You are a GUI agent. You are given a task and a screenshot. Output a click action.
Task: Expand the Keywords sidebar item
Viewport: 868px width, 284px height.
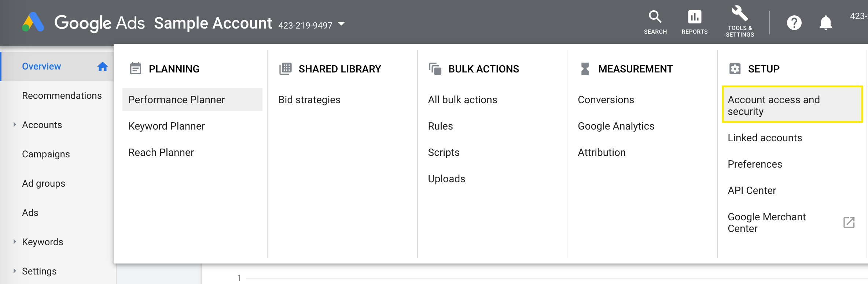15,242
